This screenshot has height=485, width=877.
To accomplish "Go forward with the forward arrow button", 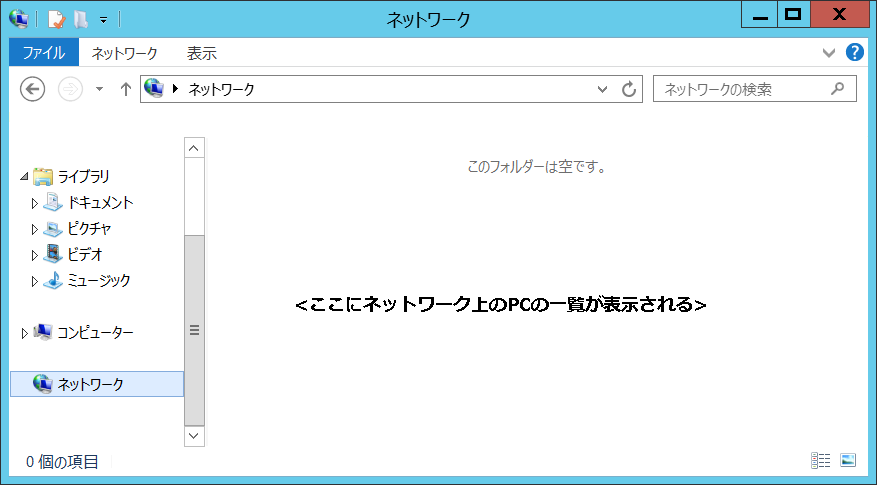I will (70, 89).
